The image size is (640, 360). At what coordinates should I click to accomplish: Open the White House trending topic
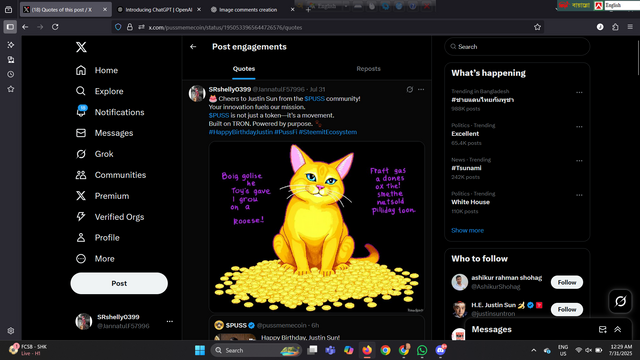coord(470,202)
